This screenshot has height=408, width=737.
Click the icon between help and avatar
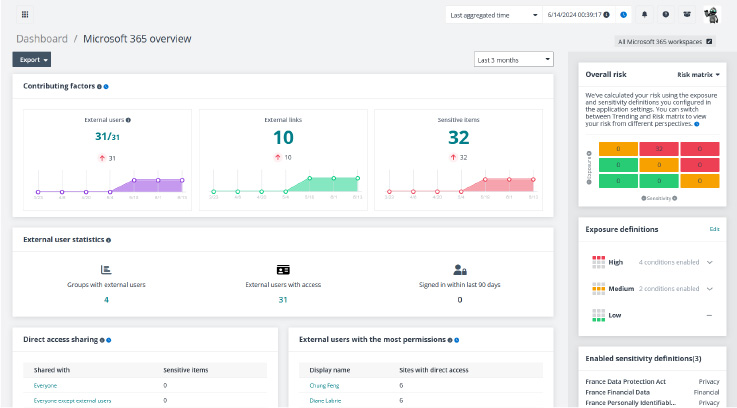(x=687, y=15)
